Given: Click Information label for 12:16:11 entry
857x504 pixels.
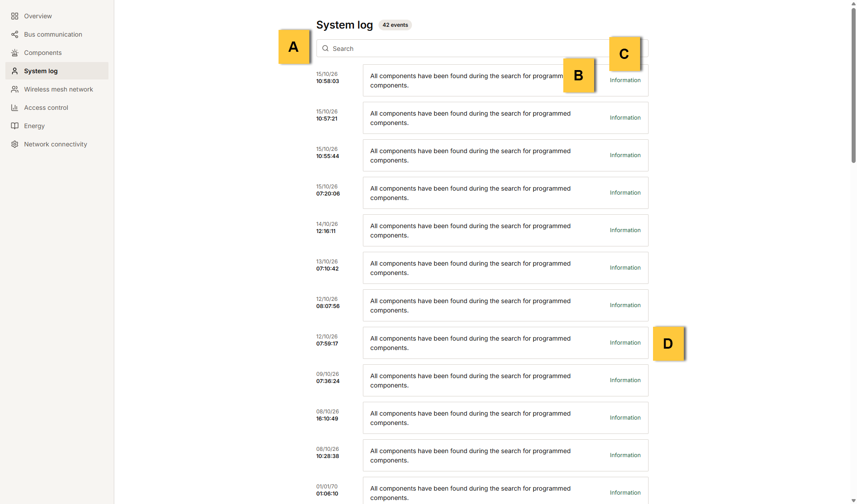Looking at the screenshot, I should point(625,230).
